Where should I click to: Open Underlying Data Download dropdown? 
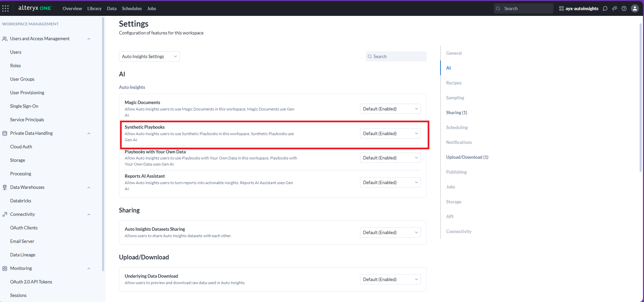[x=390, y=279]
